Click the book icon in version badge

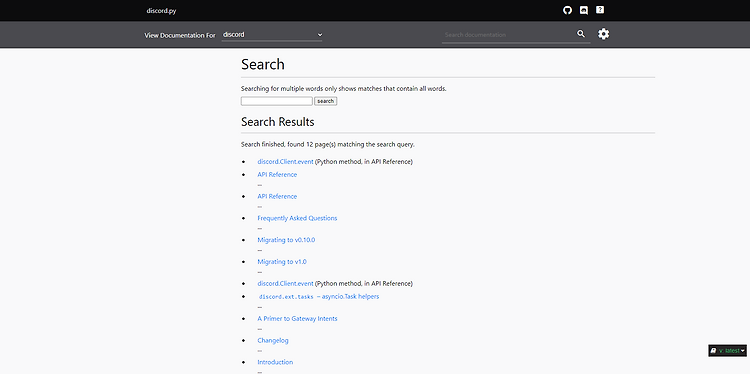[713, 351]
